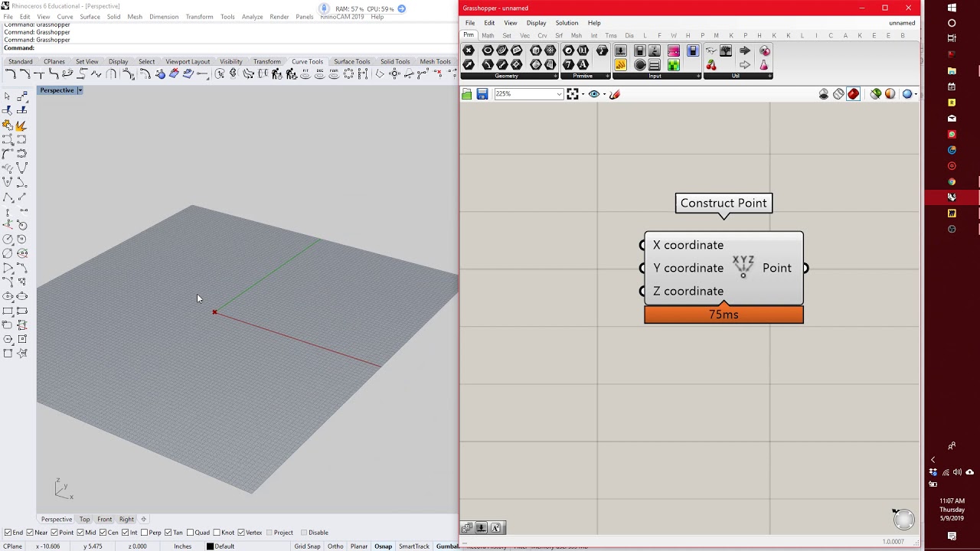Image resolution: width=980 pixels, height=551 pixels.
Task: Select the Text parameter 'A' icon in Primitive
Action: pyautogui.click(x=583, y=65)
